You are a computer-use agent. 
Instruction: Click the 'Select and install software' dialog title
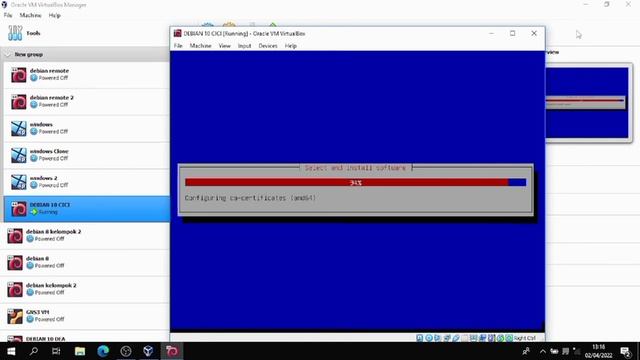[356, 168]
